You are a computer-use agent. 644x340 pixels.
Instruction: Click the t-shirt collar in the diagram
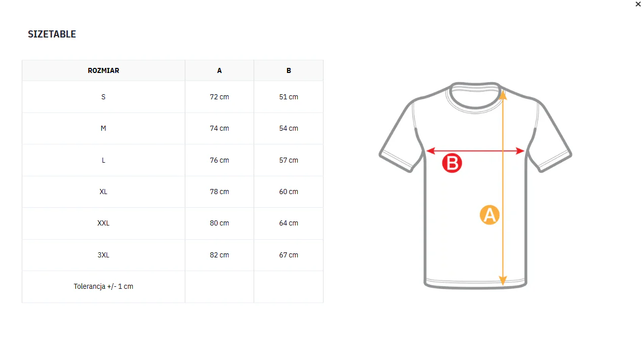[x=475, y=96]
